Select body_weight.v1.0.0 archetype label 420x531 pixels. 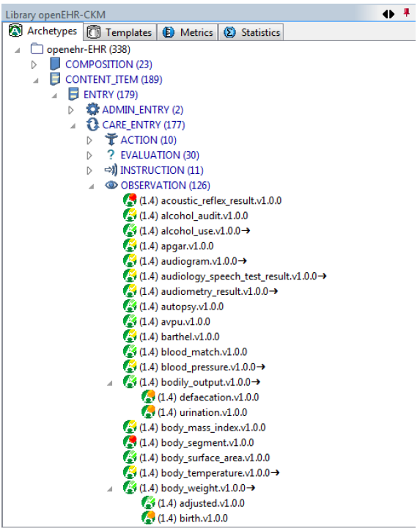tap(197, 488)
